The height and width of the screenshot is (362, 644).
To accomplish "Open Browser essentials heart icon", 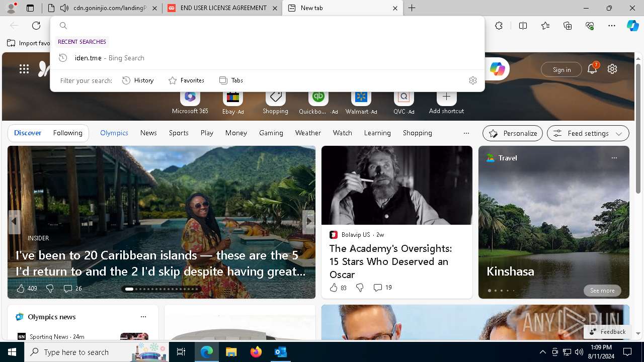I will pyautogui.click(x=590, y=26).
